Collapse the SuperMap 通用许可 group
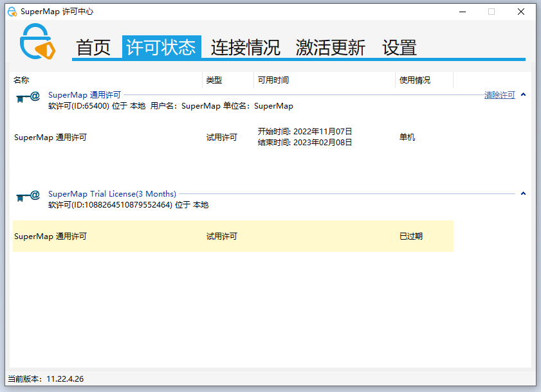 pyautogui.click(x=523, y=94)
